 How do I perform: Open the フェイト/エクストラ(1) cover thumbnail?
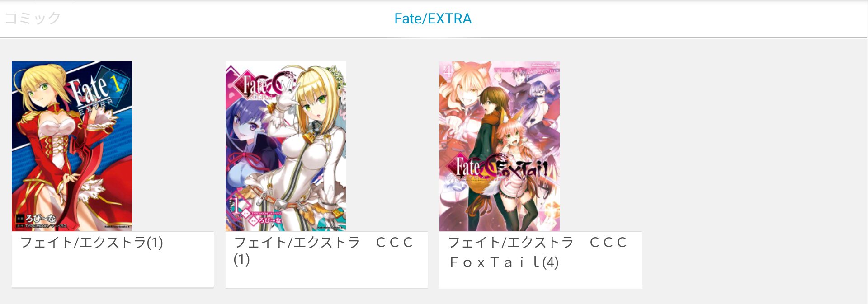(72, 146)
